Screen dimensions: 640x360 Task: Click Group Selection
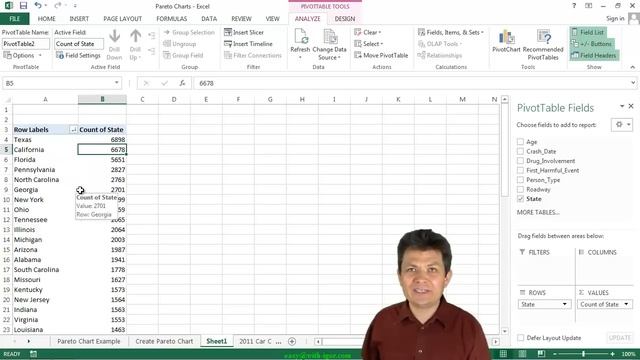tap(189, 32)
